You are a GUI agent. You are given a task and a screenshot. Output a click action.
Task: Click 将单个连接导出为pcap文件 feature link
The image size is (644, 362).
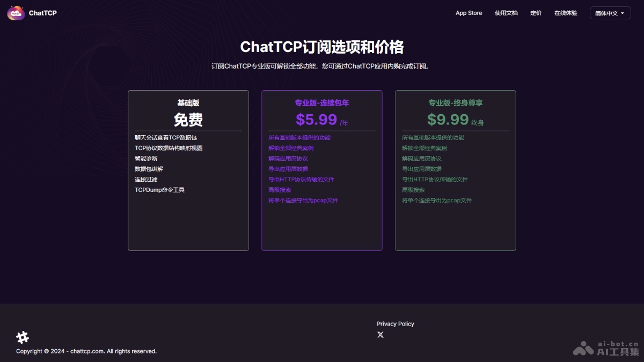point(303,200)
